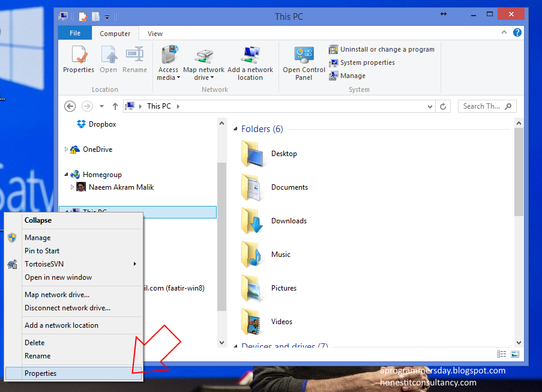This screenshot has width=542, height=392.
Task: Switch to the View ribbon tab
Action: [x=155, y=34]
